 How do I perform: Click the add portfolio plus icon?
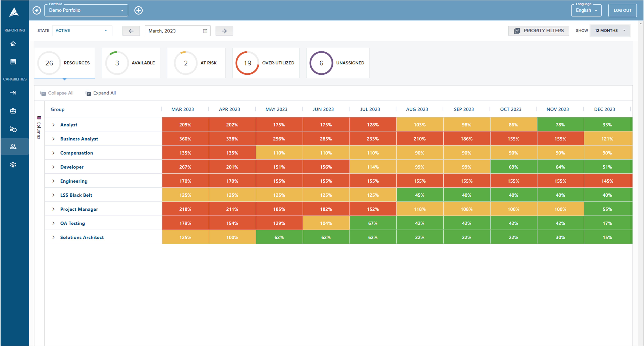(x=138, y=10)
